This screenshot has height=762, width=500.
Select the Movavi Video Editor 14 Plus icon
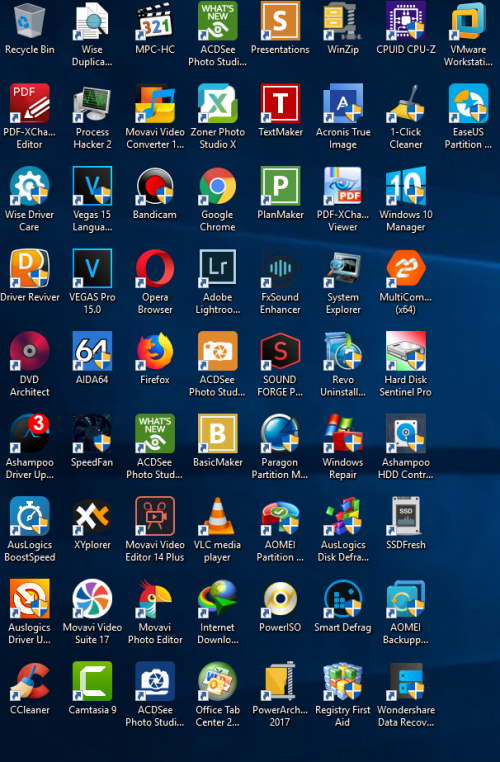[x=155, y=516]
